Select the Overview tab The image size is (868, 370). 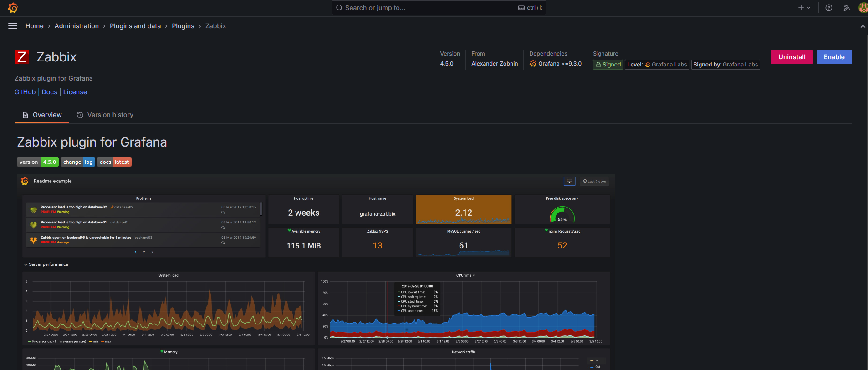pyautogui.click(x=42, y=115)
